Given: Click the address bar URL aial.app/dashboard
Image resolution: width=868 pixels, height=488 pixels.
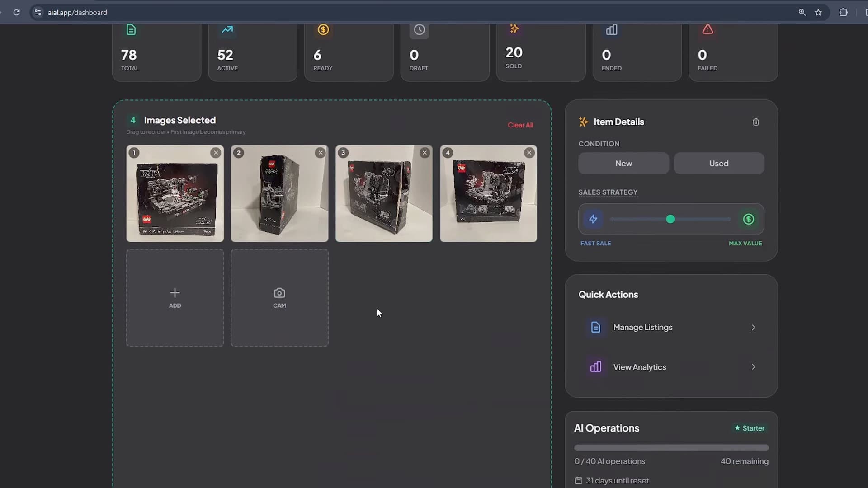Looking at the screenshot, I should point(77,13).
